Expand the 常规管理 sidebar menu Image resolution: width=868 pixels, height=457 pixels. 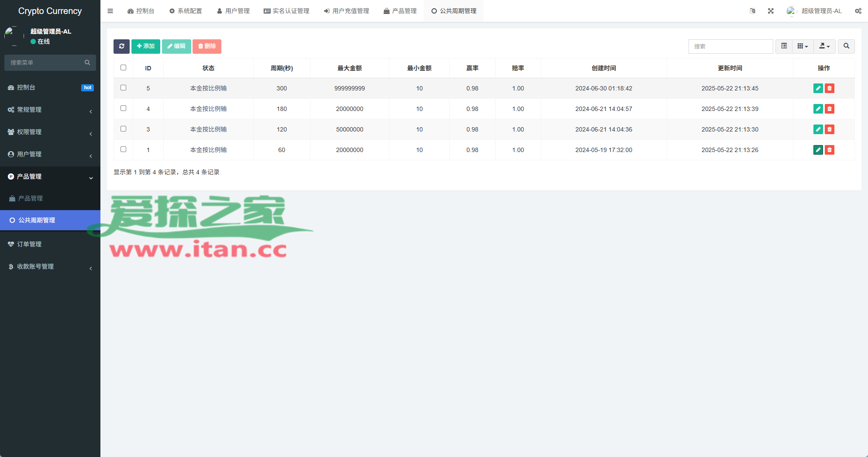[x=50, y=110]
